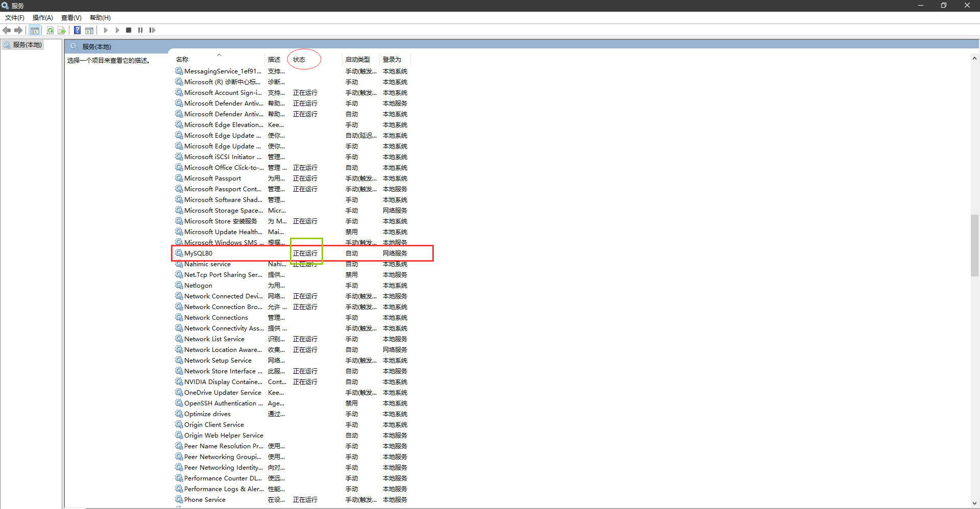The width and height of the screenshot is (980, 509).
Task: Click the Export List toolbar icon
Action: [62, 30]
